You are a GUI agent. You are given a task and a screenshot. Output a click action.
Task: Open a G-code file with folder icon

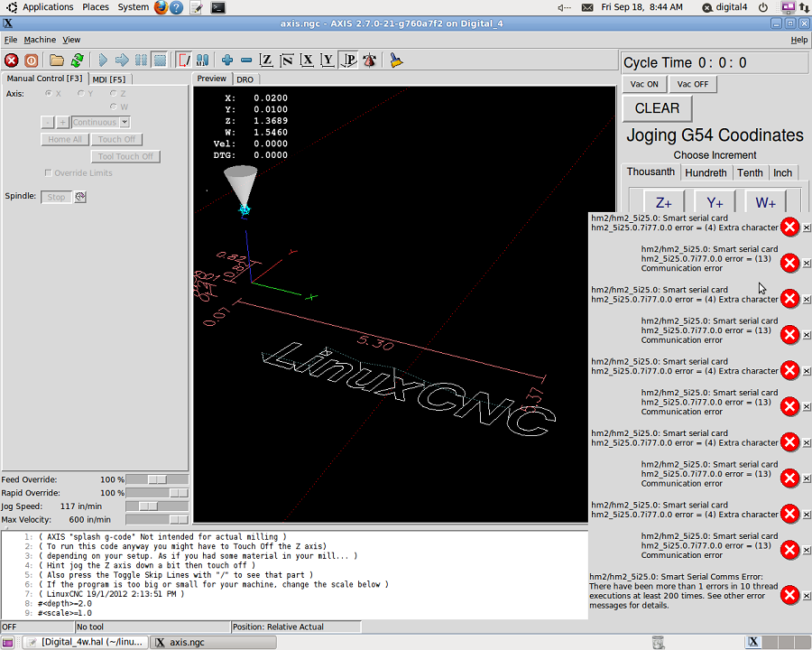[x=57, y=60]
